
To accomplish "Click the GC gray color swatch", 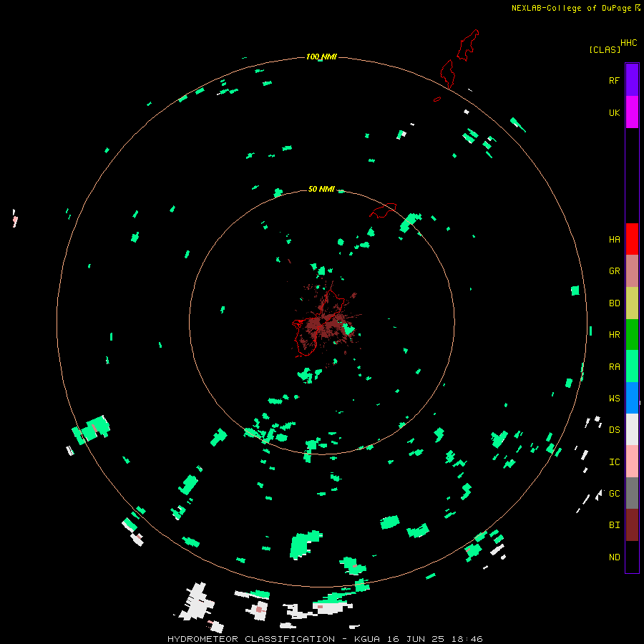I will click(632, 493).
